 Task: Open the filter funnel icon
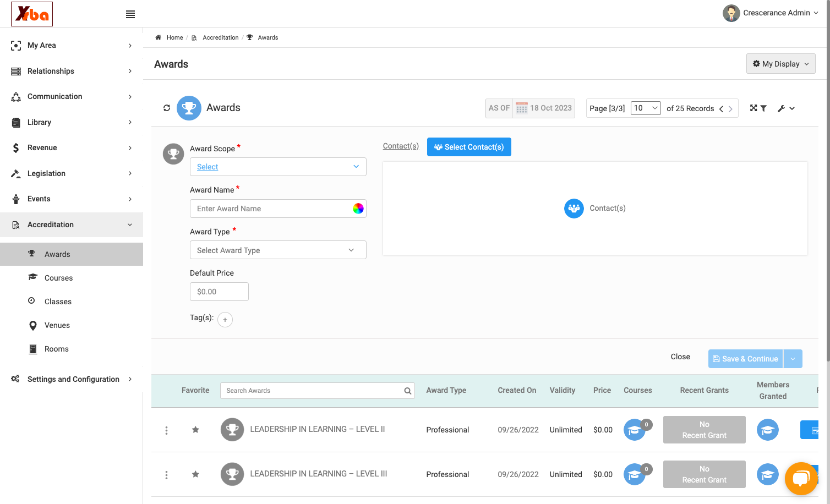[763, 108]
